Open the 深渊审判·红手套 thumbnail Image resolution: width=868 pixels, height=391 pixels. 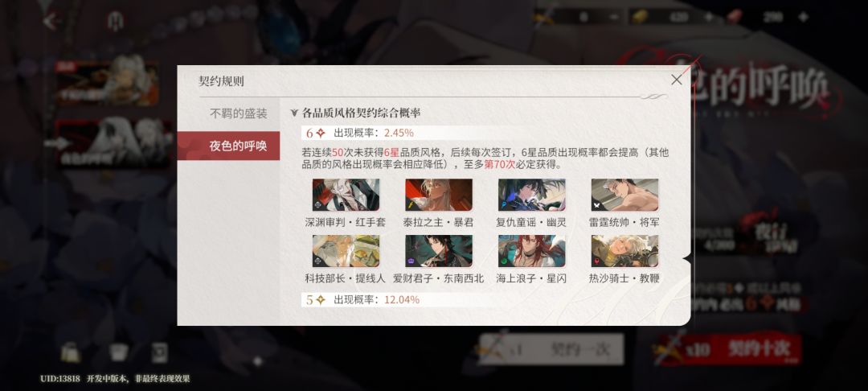pos(346,195)
